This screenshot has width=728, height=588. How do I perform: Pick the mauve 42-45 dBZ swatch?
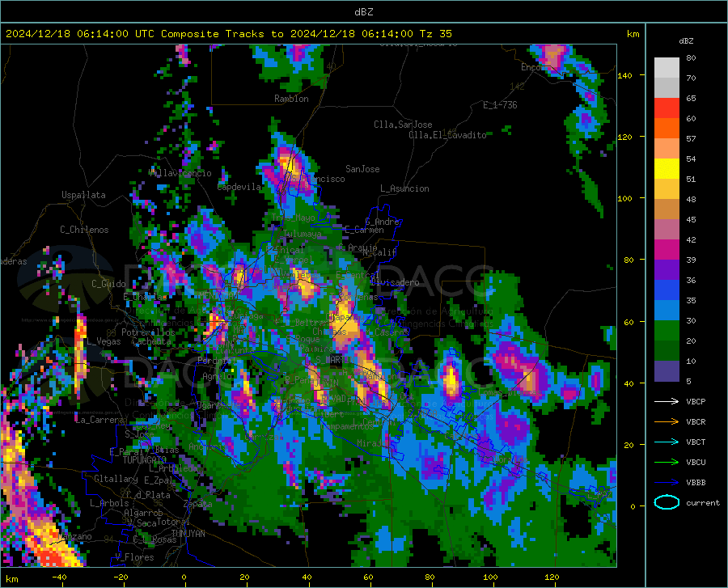coord(667,229)
